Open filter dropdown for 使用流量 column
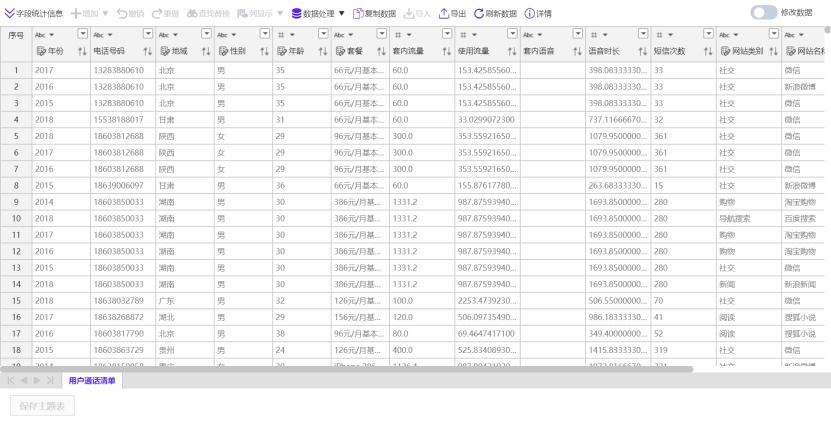The width and height of the screenshot is (831, 421). 512,34
